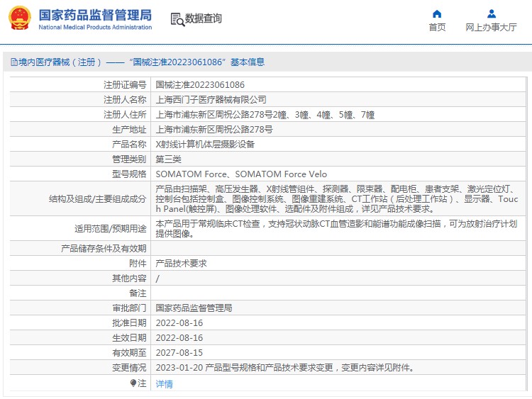Click the 注册证编号 row label

tap(125, 84)
